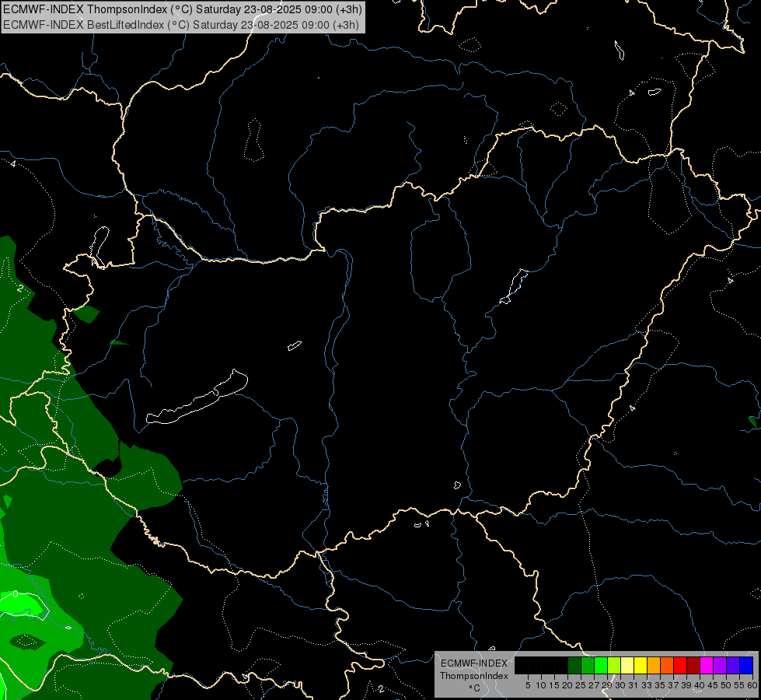761x700 pixels.
Task: Click the legend value label 10
Action: pos(541,685)
